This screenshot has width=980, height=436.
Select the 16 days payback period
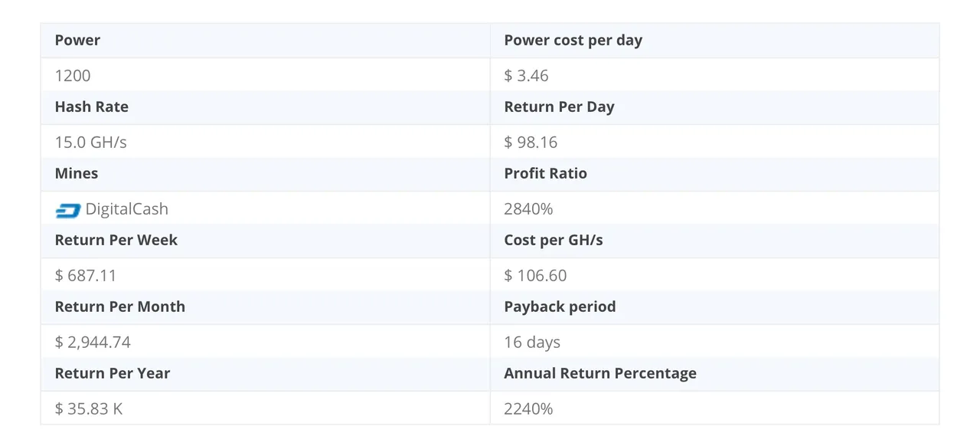532,343
